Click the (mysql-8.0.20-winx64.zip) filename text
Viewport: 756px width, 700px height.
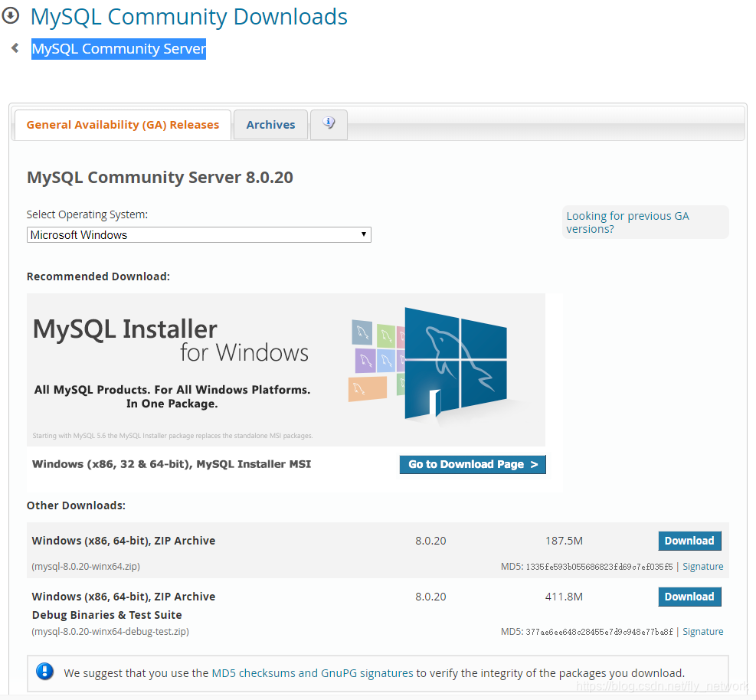pos(86,567)
